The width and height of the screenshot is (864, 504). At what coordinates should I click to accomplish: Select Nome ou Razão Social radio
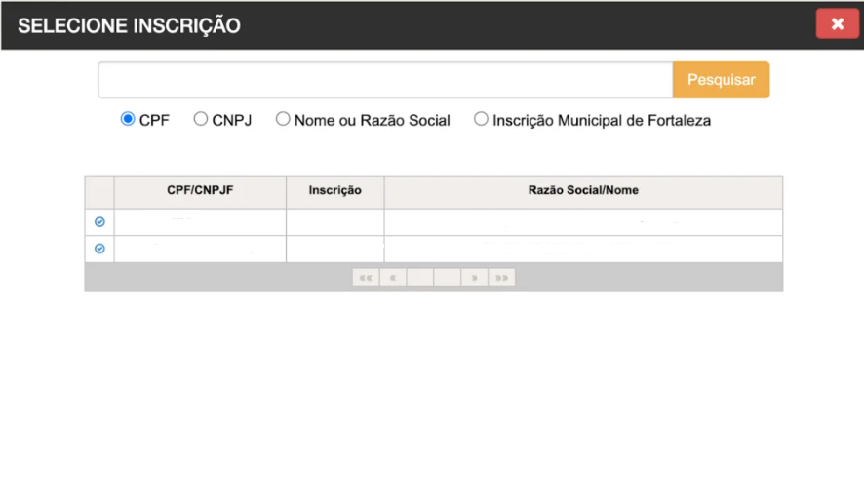tap(283, 119)
